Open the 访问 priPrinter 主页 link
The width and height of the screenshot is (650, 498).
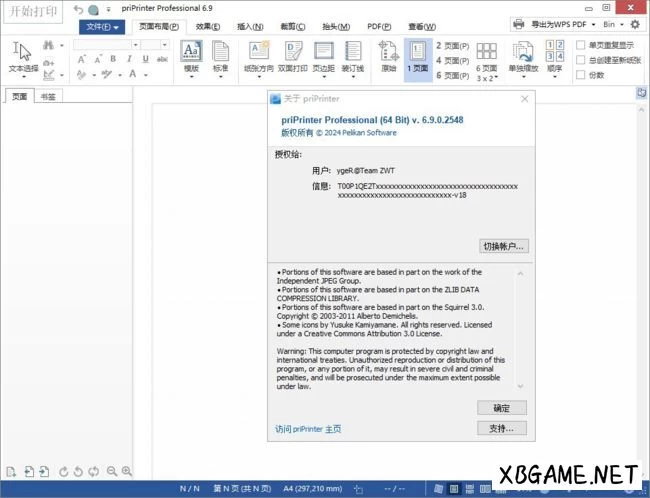click(308, 429)
